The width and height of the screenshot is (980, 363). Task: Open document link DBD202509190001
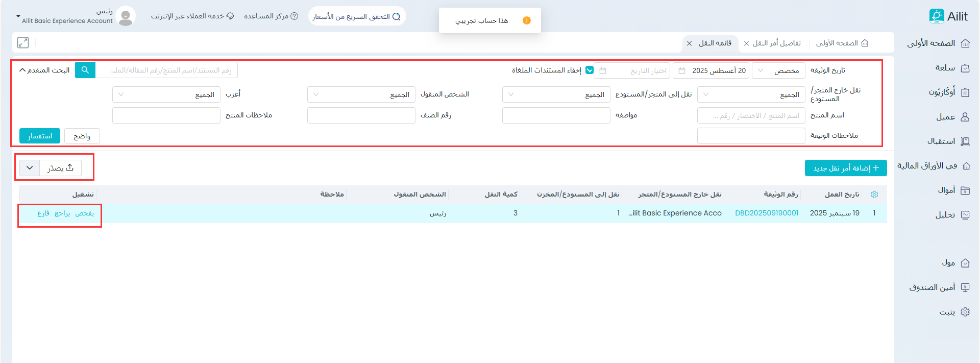point(766,213)
